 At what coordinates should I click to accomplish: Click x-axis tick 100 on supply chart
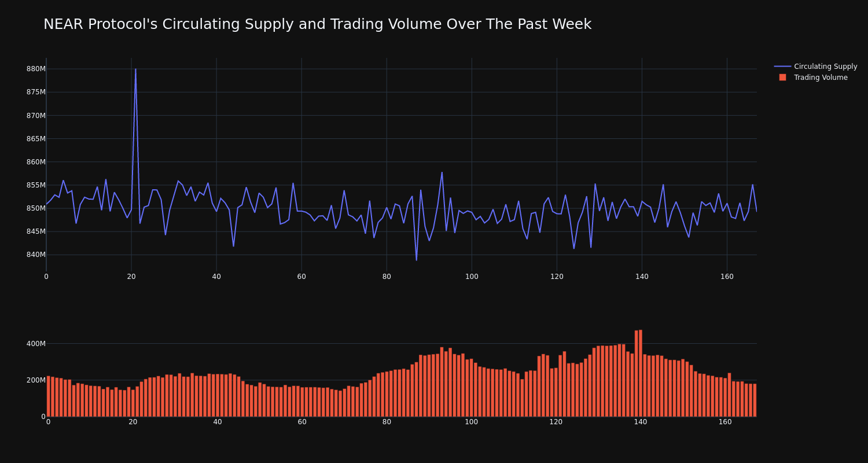(472, 277)
